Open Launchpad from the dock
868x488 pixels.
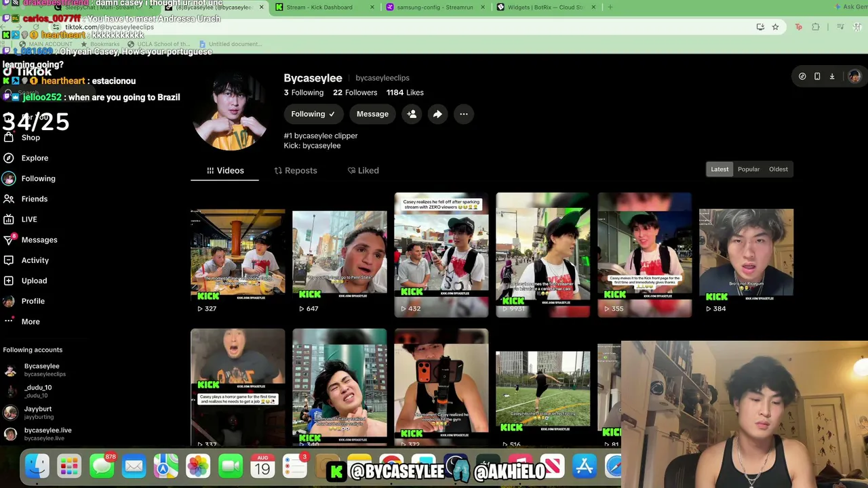click(69, 466)
